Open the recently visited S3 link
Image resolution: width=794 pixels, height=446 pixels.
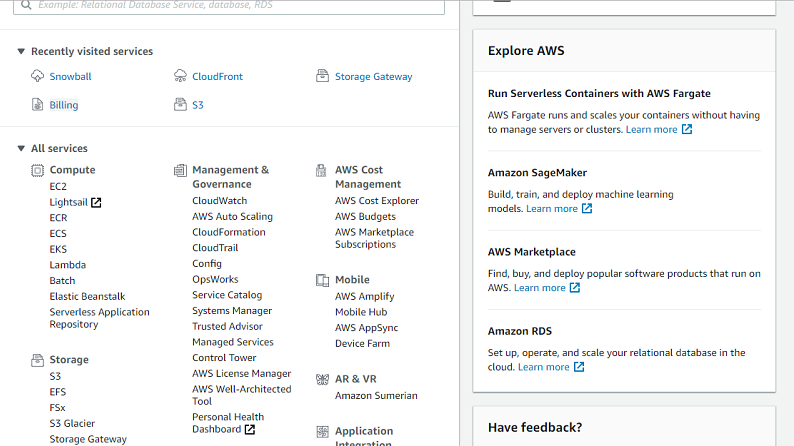[x=198, y=105]
